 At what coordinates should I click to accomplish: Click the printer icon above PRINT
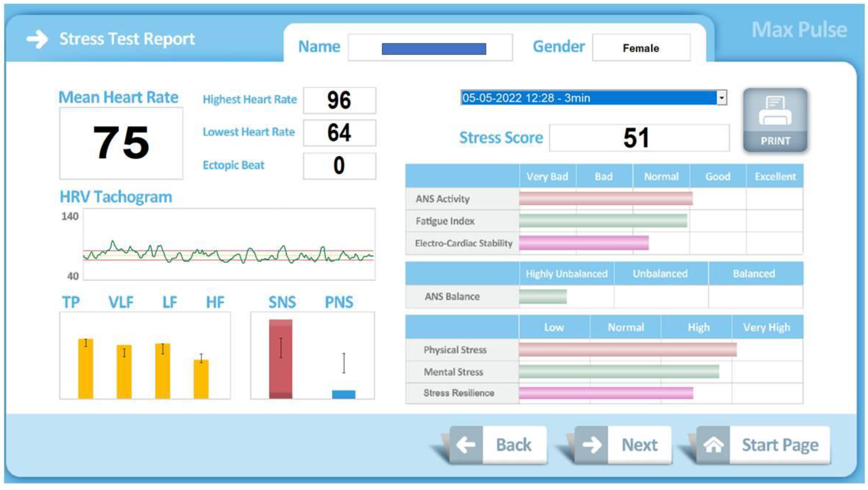(775, 111)
